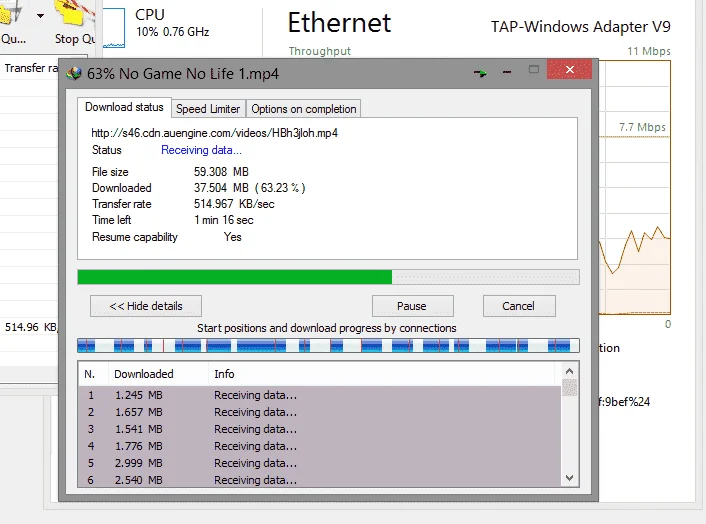This screenshot has height=524, width=706.
Task: Click the disabled maximize icon of the dialog
Action: pyautogui.click(x=534, y=69)
